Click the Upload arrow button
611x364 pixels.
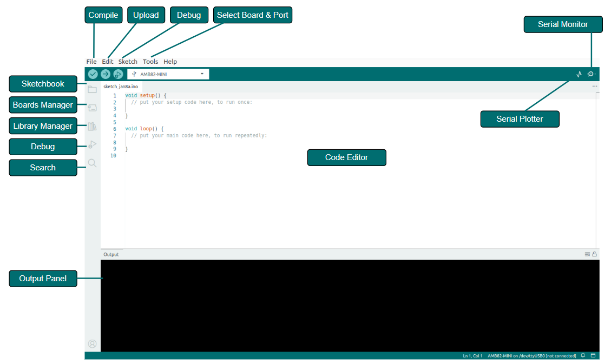pos(105,74)
